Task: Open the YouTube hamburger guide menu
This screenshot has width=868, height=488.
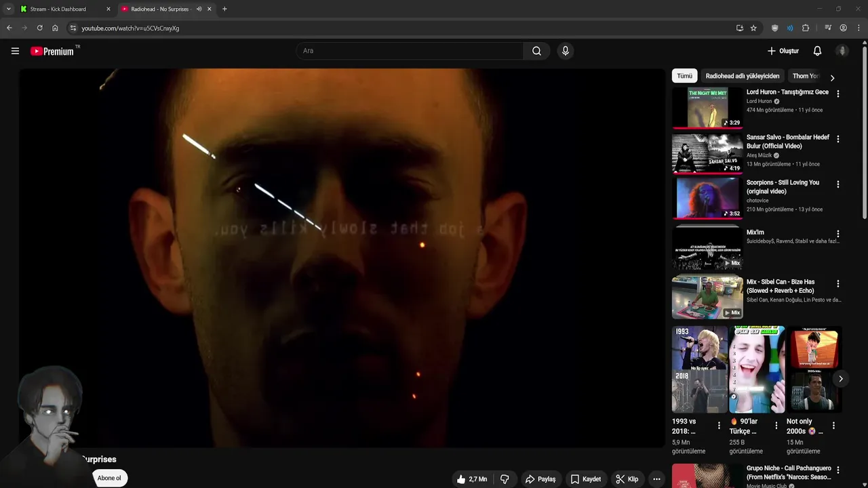Action: (15, 51)
